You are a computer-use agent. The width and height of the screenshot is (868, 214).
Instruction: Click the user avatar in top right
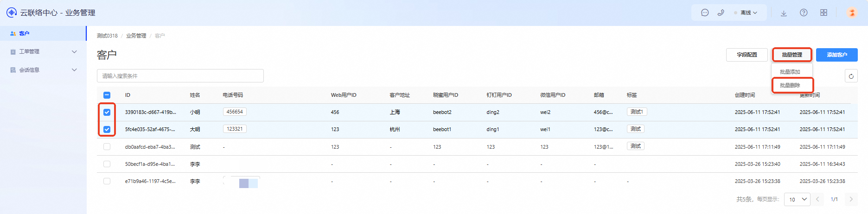[x=852, y=13]
